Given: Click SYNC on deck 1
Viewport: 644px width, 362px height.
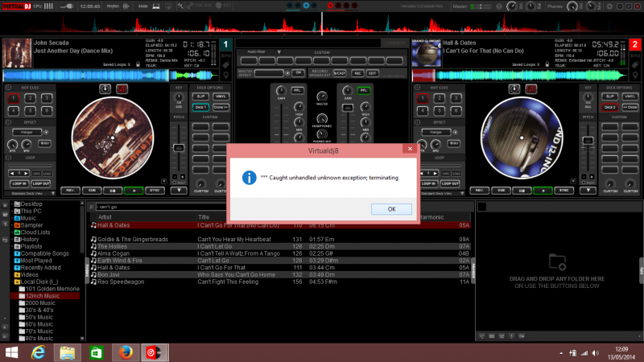Looking at the screenshot, I should click(x=155, y=191).
